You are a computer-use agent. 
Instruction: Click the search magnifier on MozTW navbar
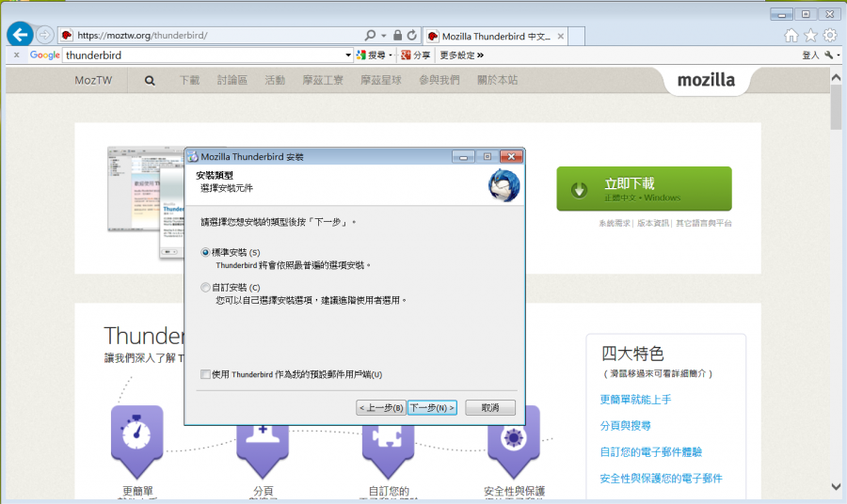[x=150, y=81]
